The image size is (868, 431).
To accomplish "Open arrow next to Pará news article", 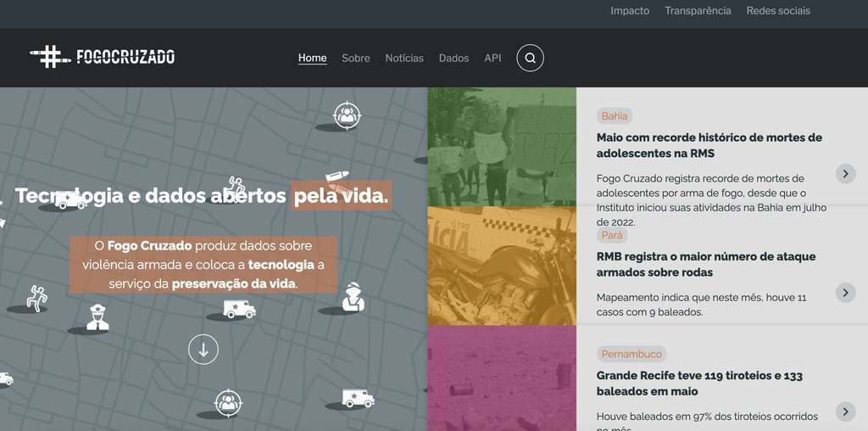I will pyautogui.click(x=845, y=293).
